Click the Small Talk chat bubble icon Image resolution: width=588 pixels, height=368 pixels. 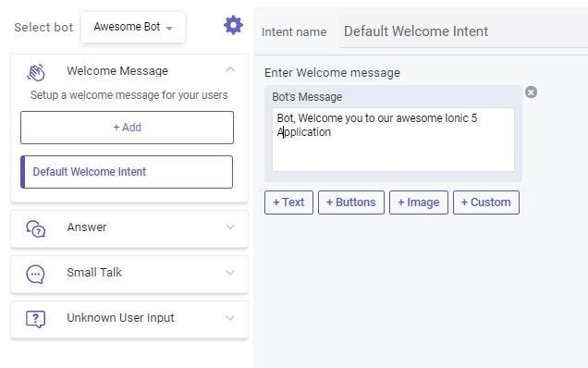[x=35, y=275]
